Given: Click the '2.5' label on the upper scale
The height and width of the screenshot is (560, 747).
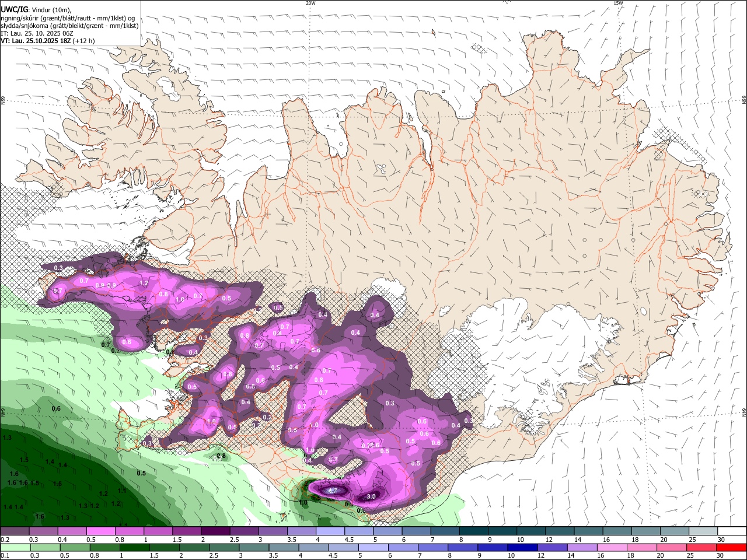Looking at the screenshot, I should pos(234,540).
